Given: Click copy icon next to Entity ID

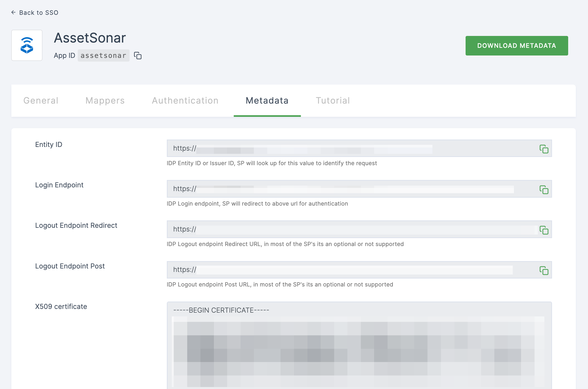Looking at the screenshot, I should [x=544, y=149].
